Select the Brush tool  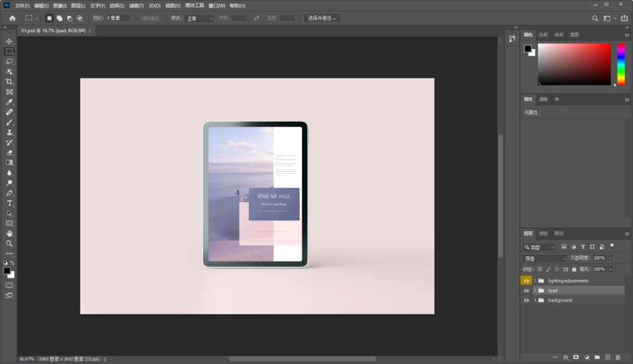pos(9,122)
